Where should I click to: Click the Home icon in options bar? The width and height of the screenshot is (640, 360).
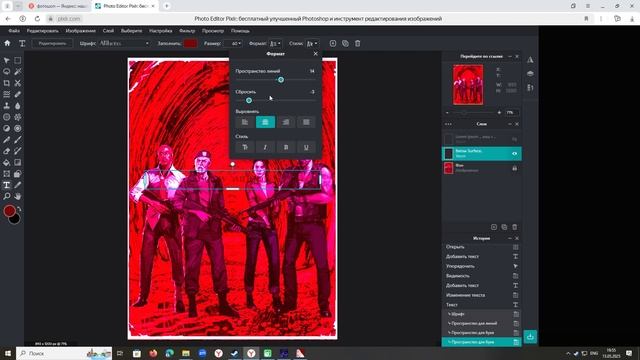tap(7, 43)
